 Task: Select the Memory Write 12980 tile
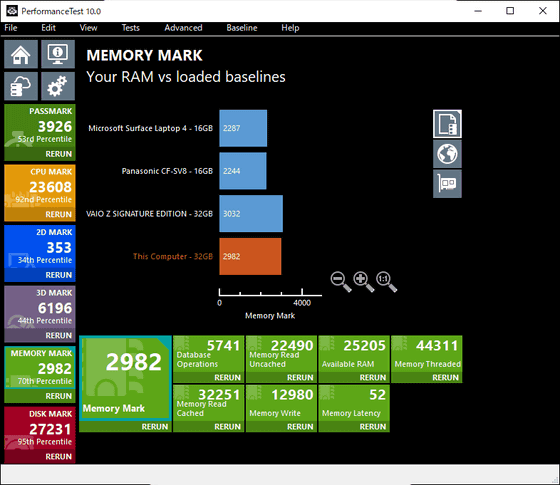(x=281, y=403)
